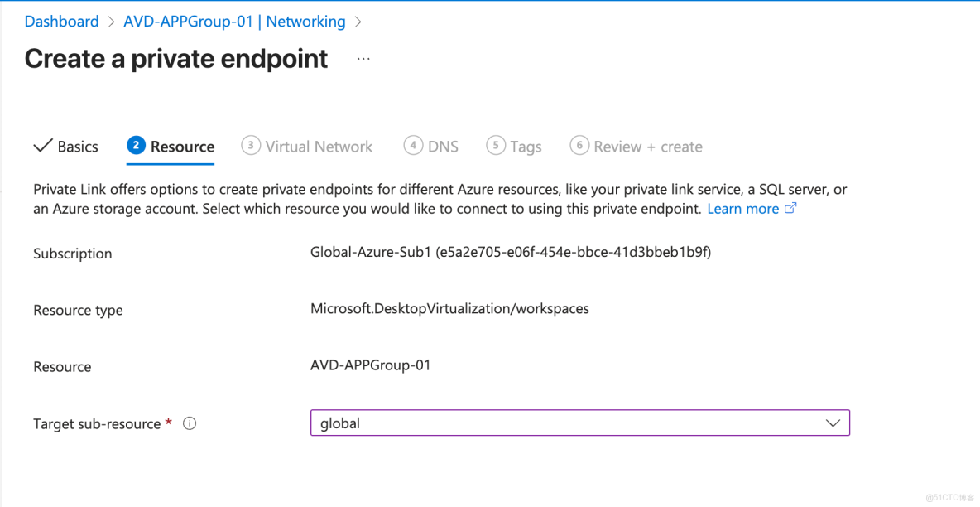The height and width of the screenshot is (507, 980).
Task: Switch to the DNS tab
Action: pos(443,146)
